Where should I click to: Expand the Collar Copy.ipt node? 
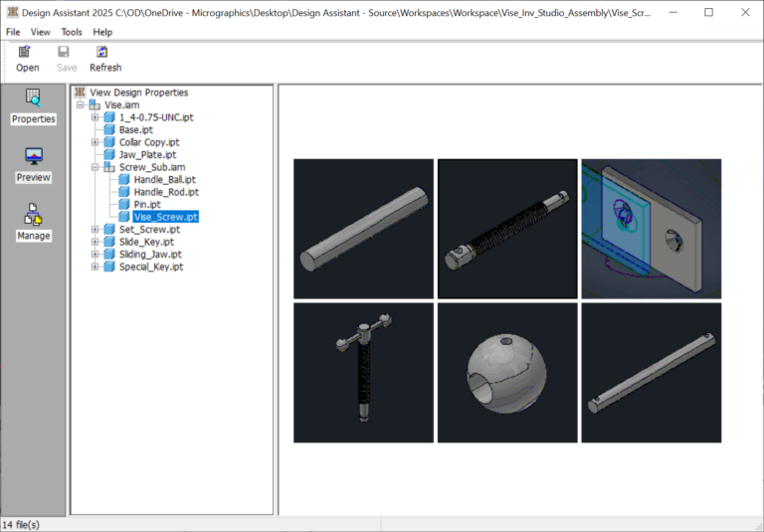coord(95,142)
